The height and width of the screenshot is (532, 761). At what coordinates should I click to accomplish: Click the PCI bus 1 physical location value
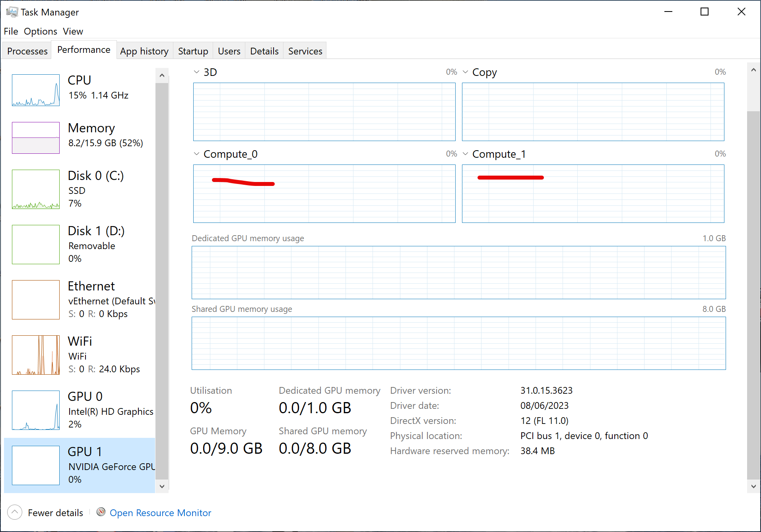(x=584, y=436)
